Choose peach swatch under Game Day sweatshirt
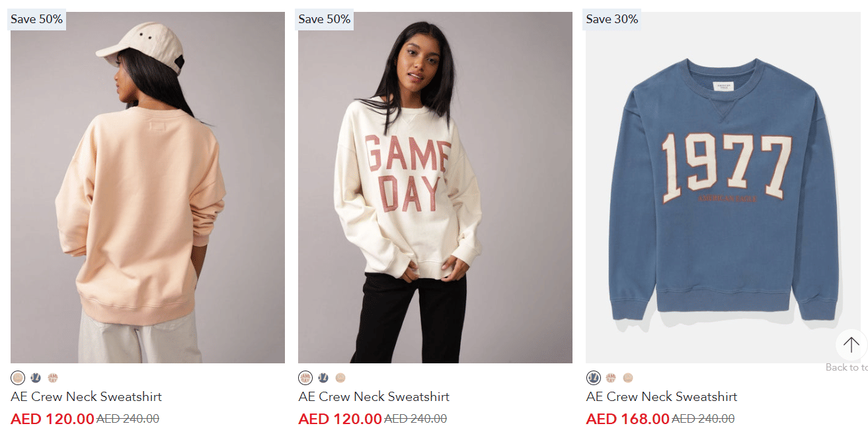 coord(340,378)
